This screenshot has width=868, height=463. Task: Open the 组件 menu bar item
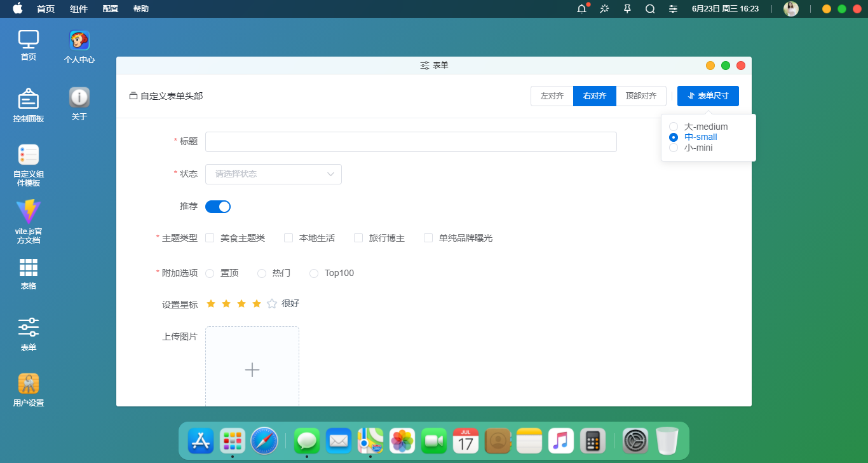tap(79, 9)
